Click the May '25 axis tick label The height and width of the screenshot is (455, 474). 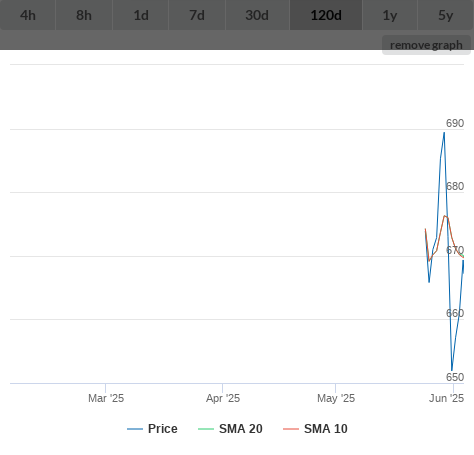[x=336, y=398]
